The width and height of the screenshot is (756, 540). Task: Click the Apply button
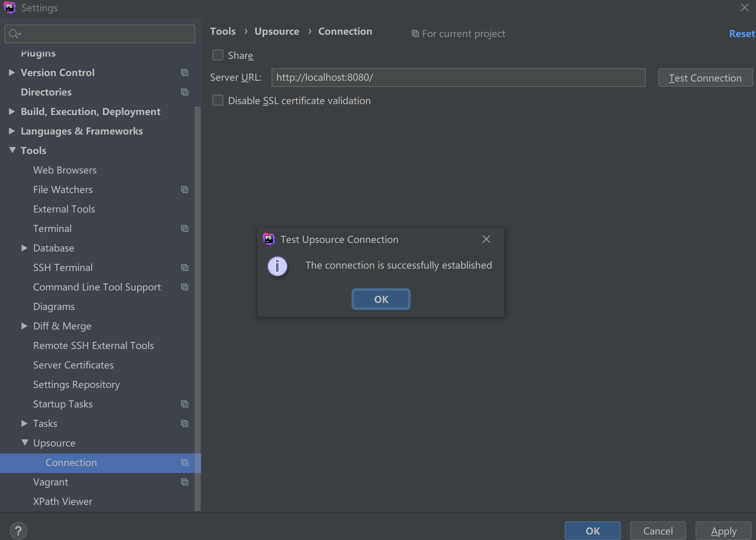click(x=724, y=531)
